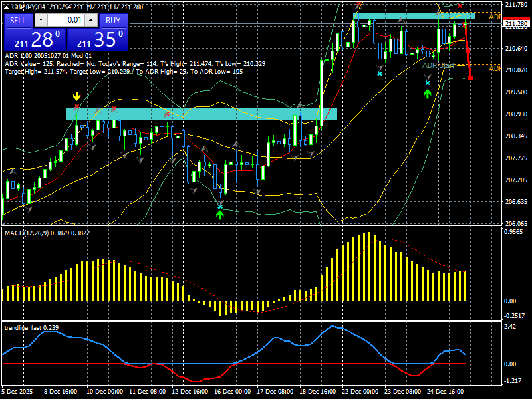Click the 'ADR 1,00 20051027' text line
Screen dimensions: 532x399
(48, 55)
